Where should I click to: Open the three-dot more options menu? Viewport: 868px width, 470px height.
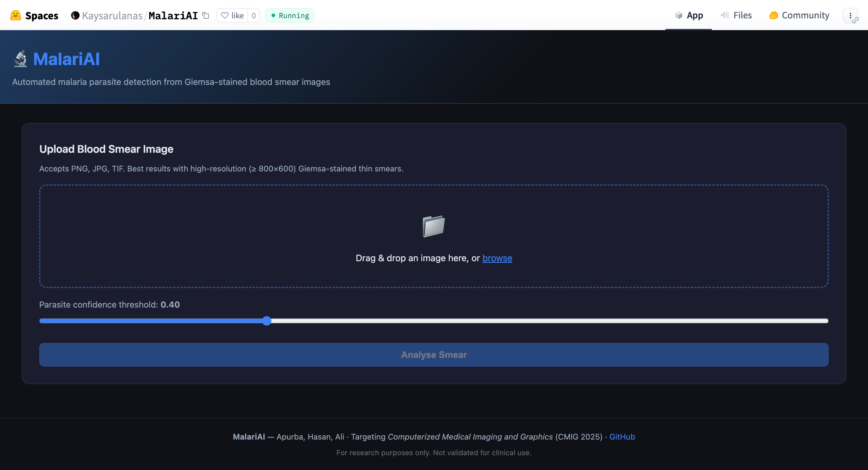(850, 15)
